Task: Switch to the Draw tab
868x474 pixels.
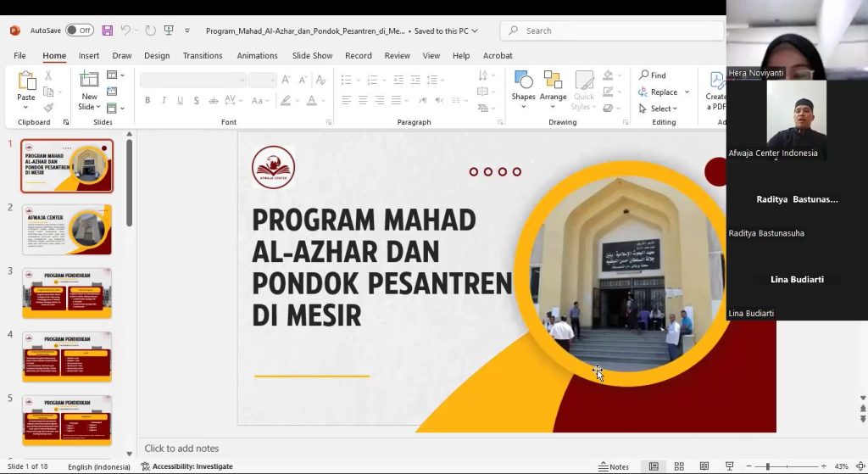Action: pos(122,55)
